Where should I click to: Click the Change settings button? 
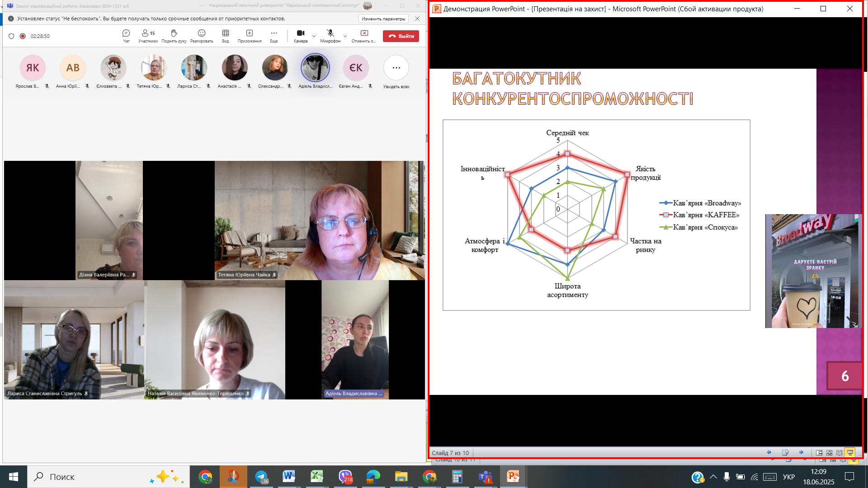(383, 19)
